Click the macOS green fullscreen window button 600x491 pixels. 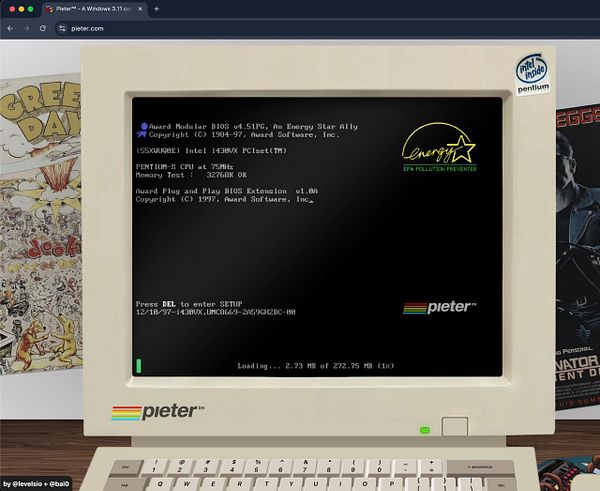(x=31, y=9)
